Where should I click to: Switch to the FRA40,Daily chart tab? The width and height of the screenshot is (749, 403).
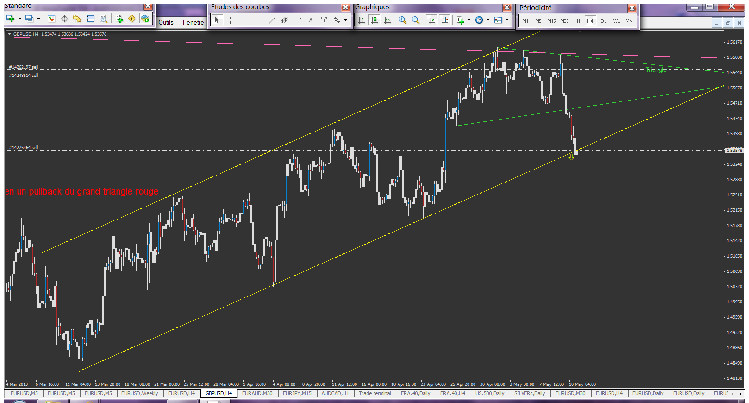[x=415, y=393]
